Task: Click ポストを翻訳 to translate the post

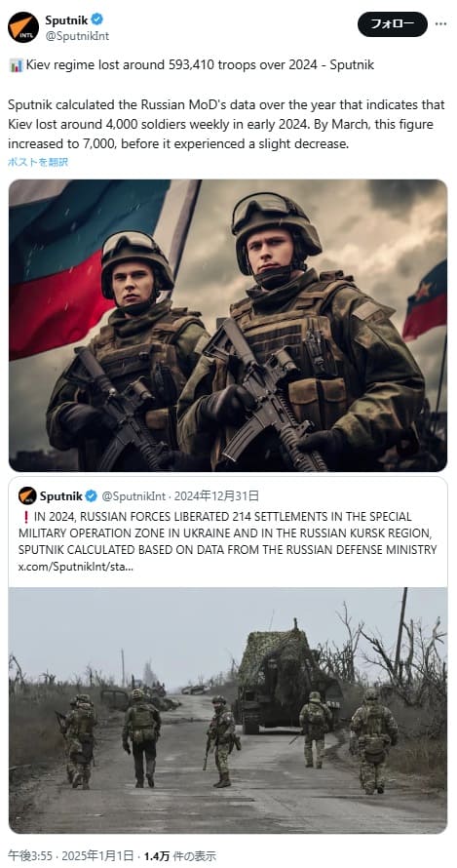Action: (x=38, y=162)
